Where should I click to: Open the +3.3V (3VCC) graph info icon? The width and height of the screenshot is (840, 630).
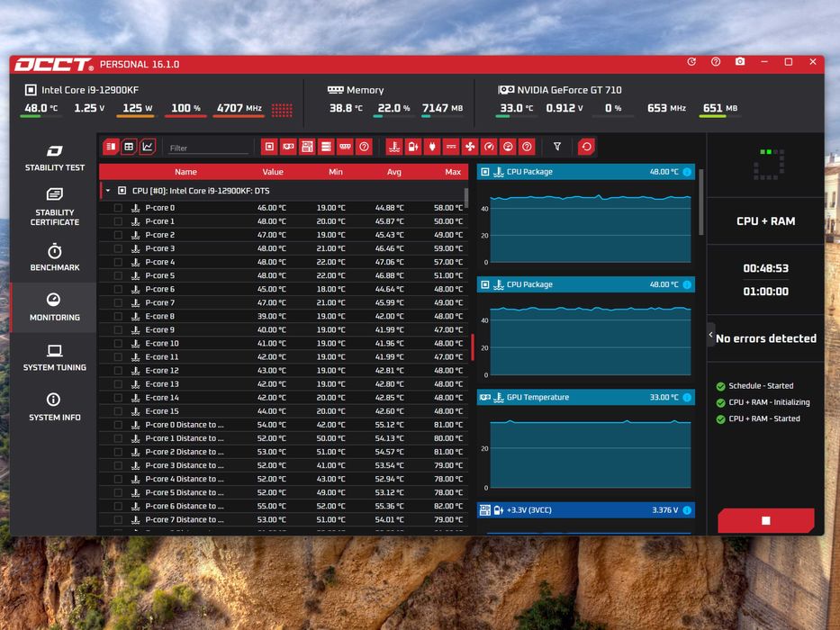687,510
